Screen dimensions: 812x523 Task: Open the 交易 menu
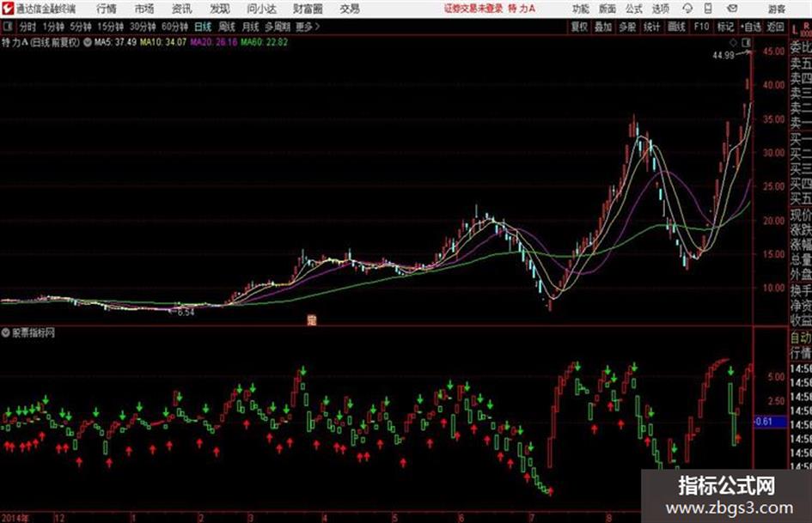pos(350,9)
